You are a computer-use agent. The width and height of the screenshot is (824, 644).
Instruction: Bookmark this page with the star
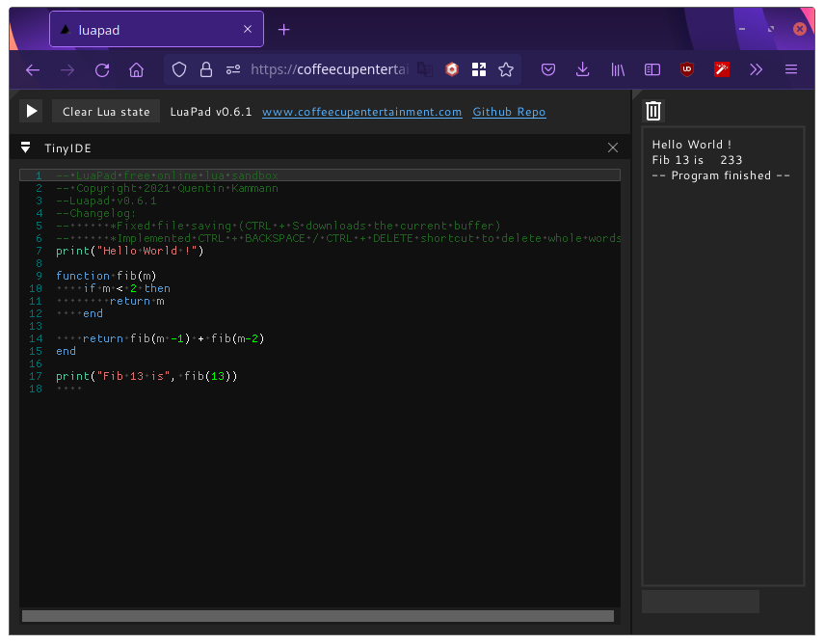506,69
